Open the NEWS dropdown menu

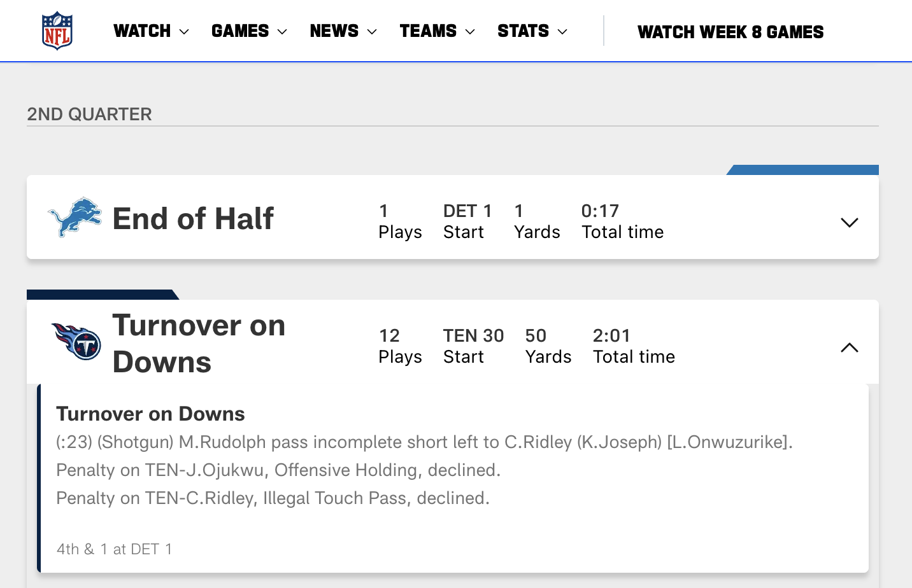click(x=343, y=31)
